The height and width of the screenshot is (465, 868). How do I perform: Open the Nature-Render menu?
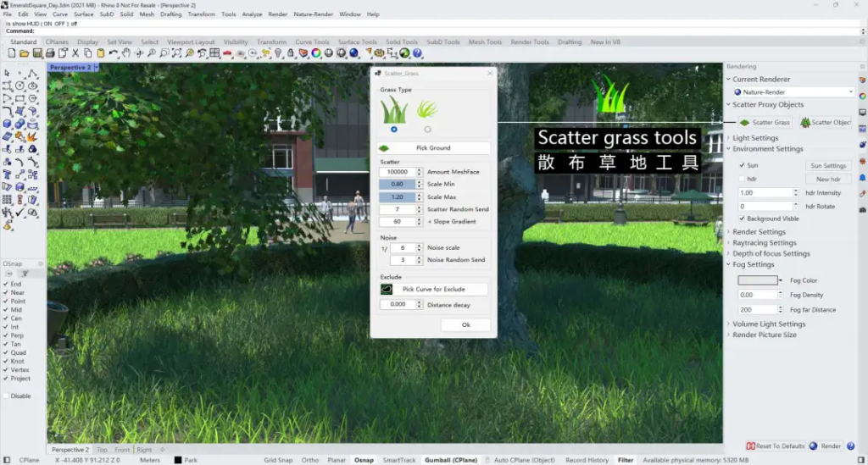pos(314,14)
